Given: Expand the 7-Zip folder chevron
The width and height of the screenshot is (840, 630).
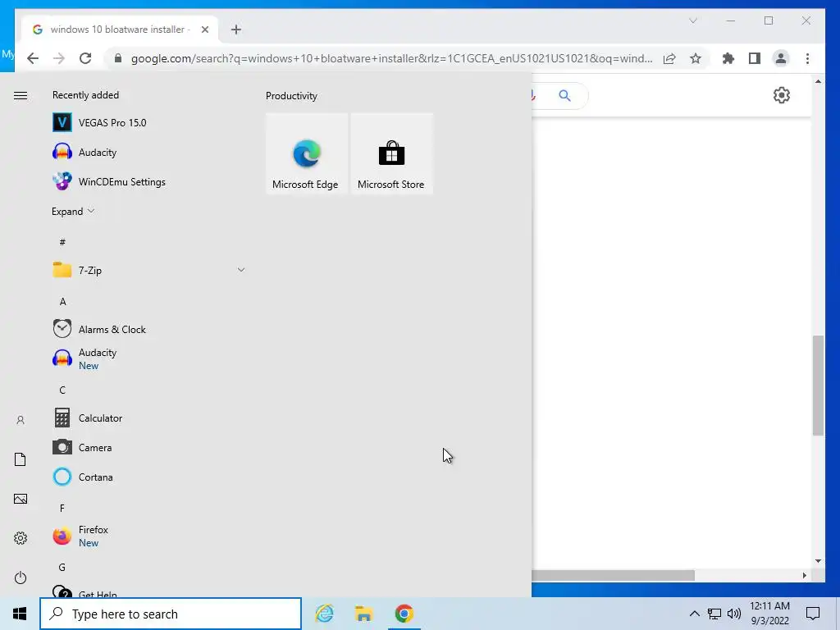Looking at the screenshot, I should [241, 270].
